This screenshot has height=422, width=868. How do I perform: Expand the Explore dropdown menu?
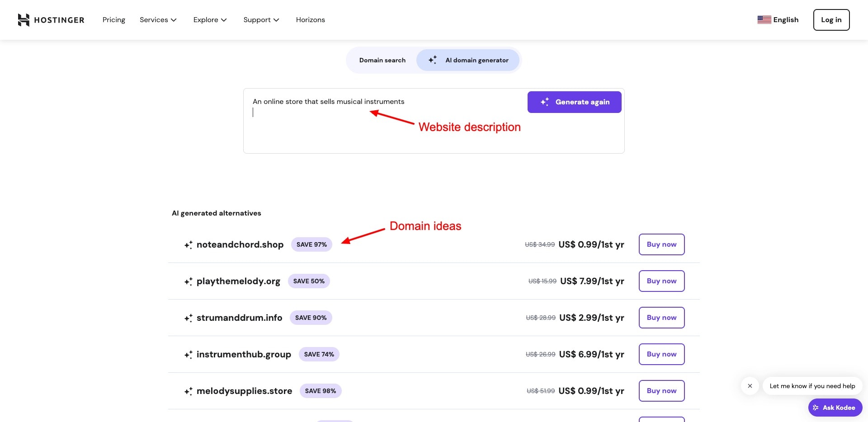tap(210, 20)
